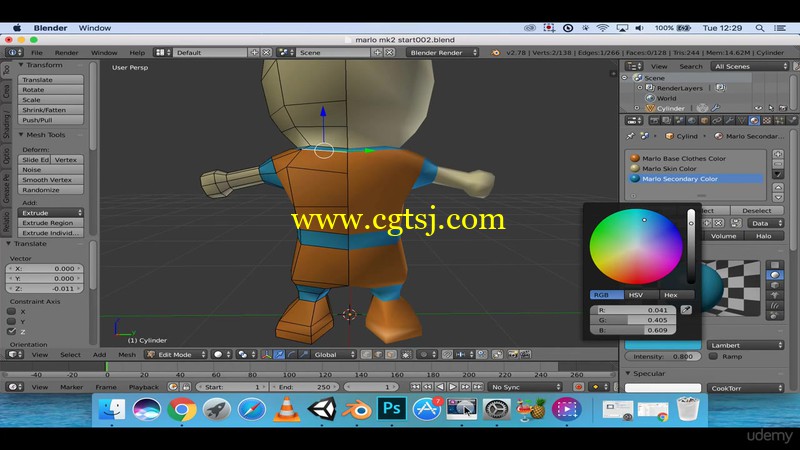Open the No Sync dropdown
The image size is (800, 450).
click(524, 387)
